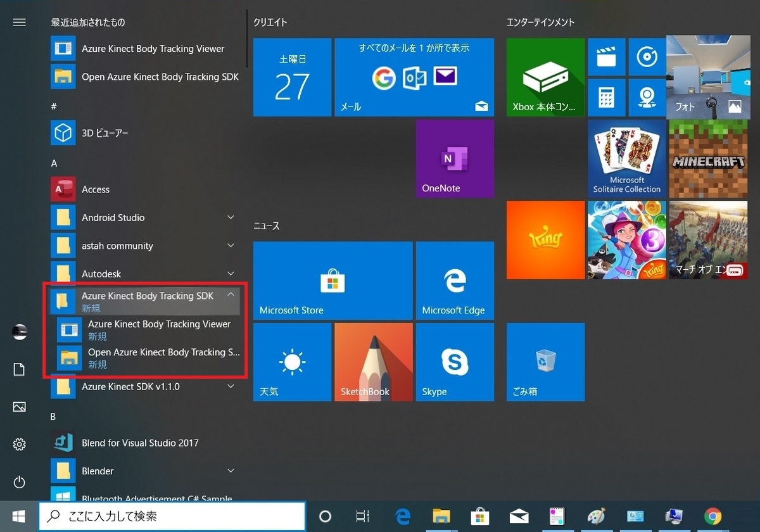760x532 pixels.
Task: Open the 天気 weather tile
Action: [292, 362]
